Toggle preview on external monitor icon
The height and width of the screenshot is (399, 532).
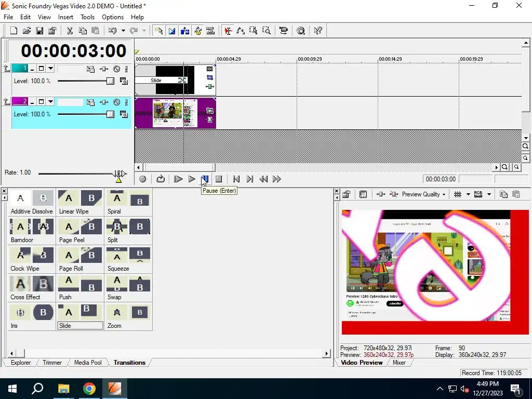(363, 194)
